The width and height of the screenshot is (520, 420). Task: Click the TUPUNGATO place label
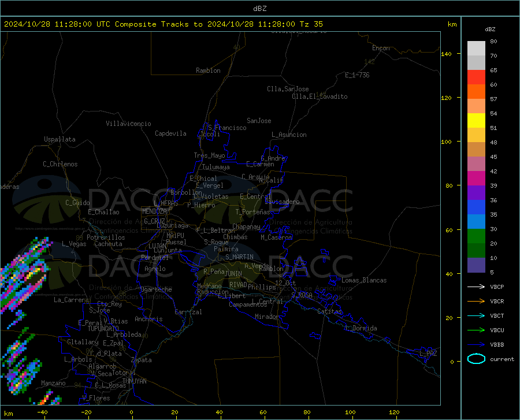(103, 329)
